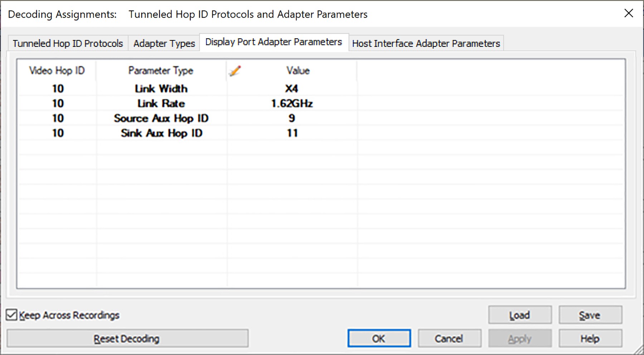Confirm with the OK button
This screenshot has width=644, height=355.
[x=379, y=338]
